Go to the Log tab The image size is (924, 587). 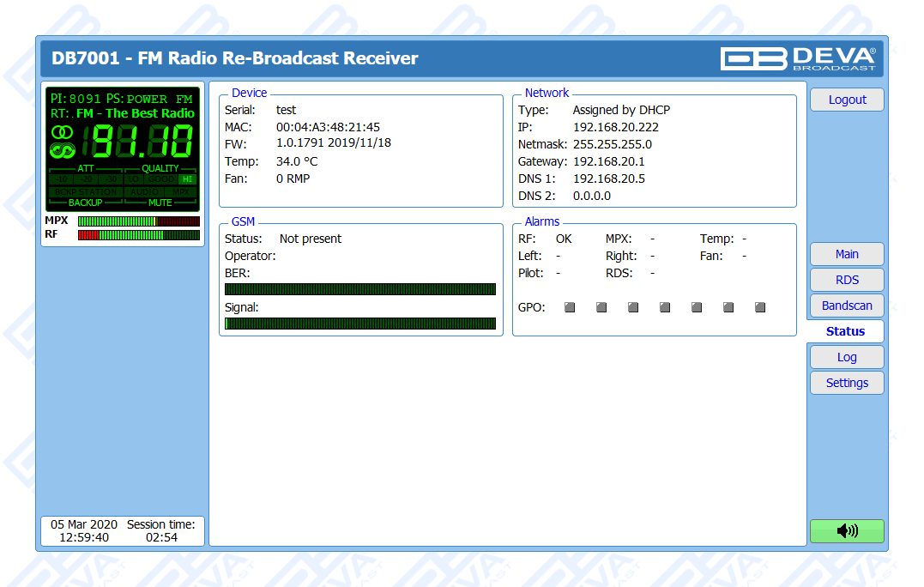(847, 357)
